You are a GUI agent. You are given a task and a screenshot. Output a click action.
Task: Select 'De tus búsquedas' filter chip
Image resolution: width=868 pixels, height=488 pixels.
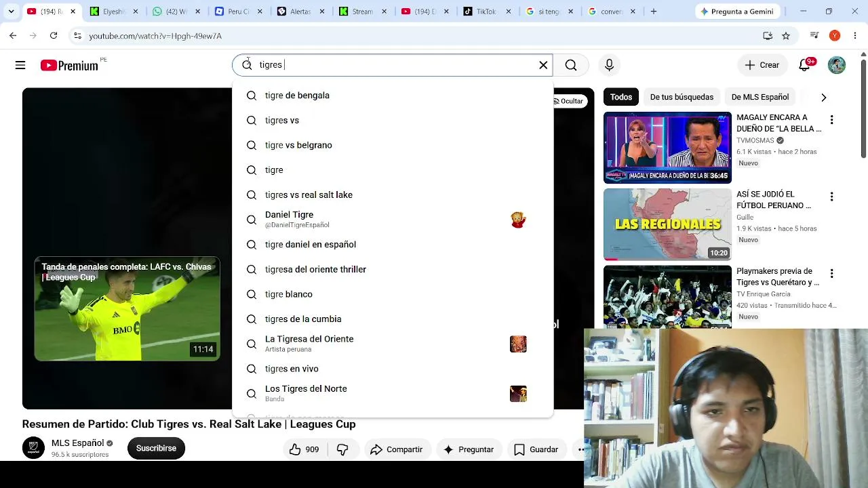pyautogui.click(x=682, y=97)
